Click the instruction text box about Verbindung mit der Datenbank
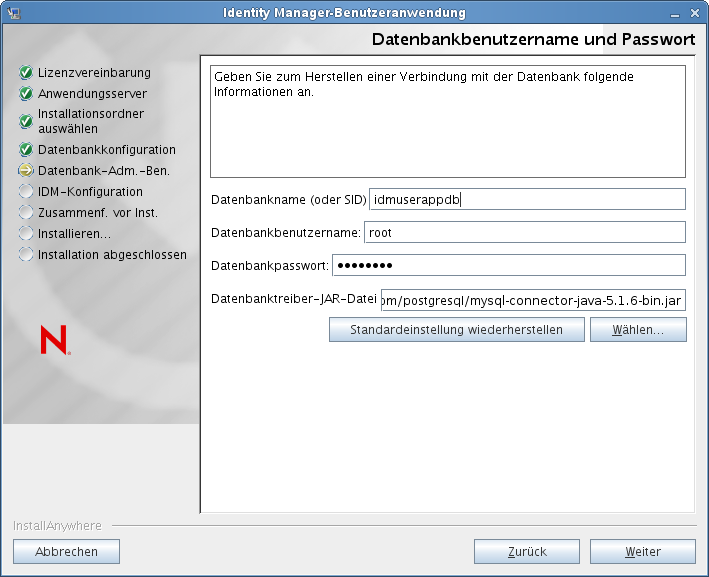The height and width of the screenshot is (577, 709). 448,122
